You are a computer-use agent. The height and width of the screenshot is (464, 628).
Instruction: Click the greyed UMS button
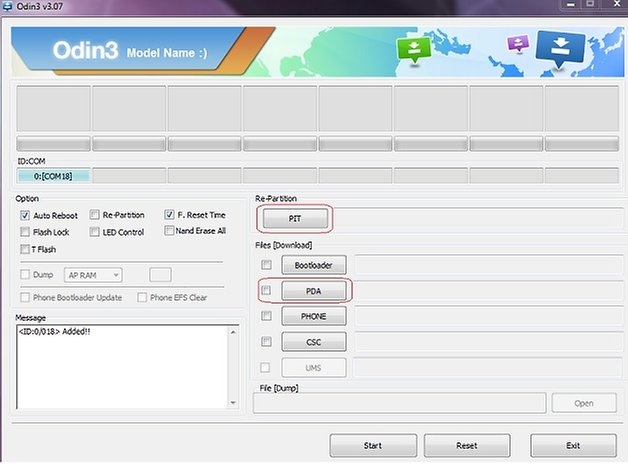(x=314, y=368)
